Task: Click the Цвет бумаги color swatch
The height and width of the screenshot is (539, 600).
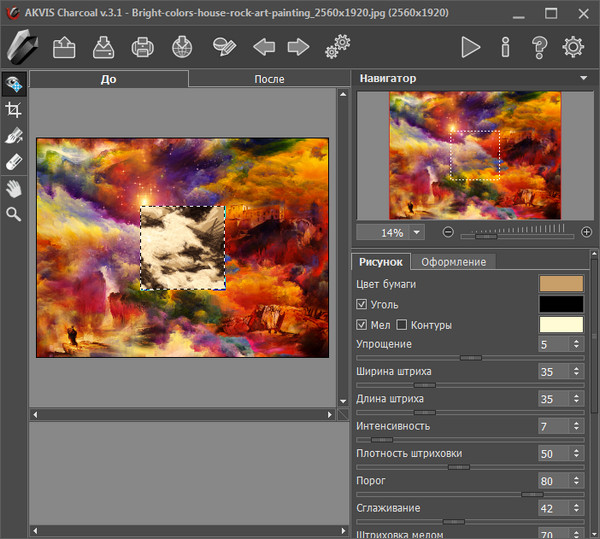Action: (560, 284)
